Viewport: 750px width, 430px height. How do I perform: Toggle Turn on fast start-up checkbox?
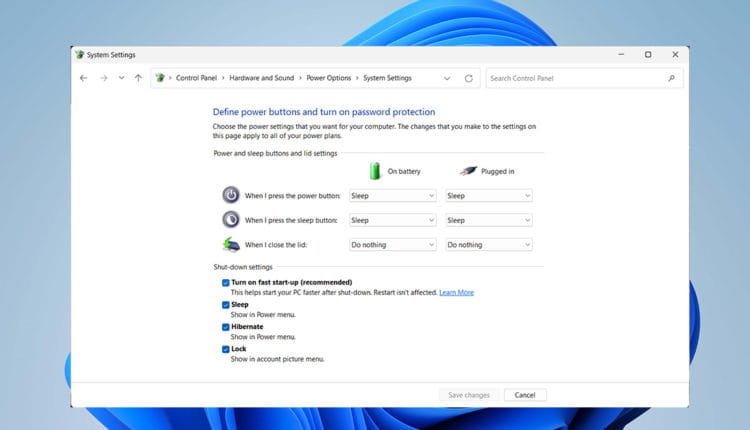(226, 283)
